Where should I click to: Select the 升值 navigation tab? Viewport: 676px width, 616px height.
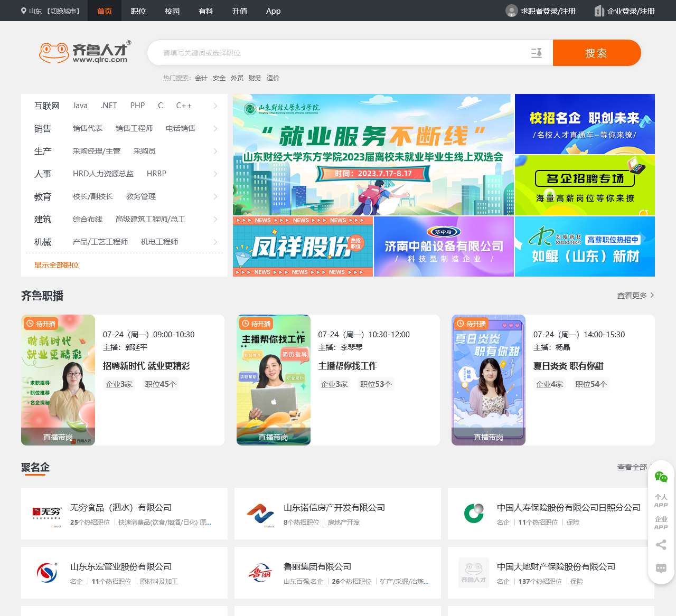[x=240, y=11]
